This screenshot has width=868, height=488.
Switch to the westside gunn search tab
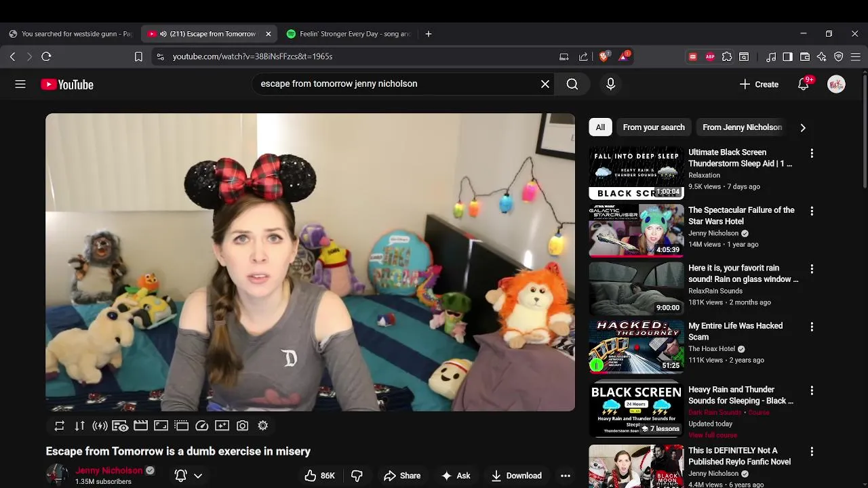point(71,34)
